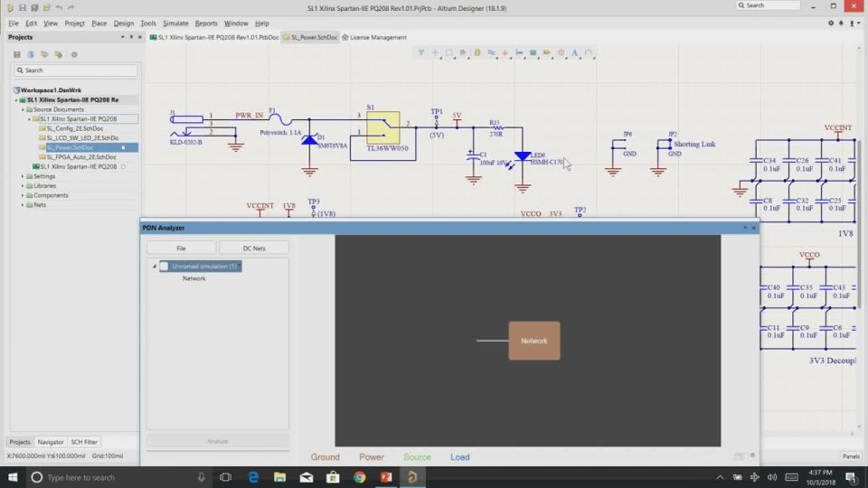Select the place wire tool in Active Bar
Screen dimensions: 868x488
491,52
